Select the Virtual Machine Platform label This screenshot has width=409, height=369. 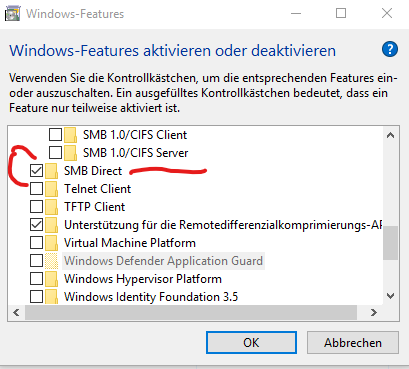130,243
